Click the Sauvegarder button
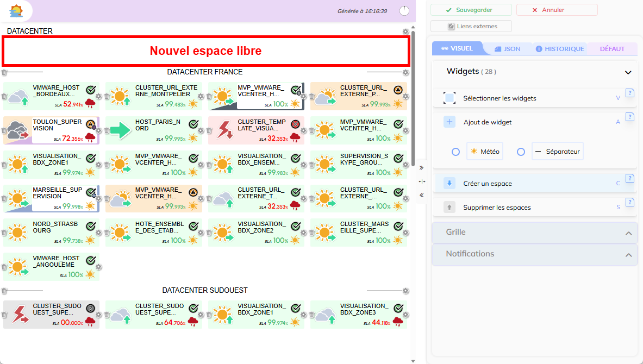This screenshot has width=643, height=364. click(471, 10)
